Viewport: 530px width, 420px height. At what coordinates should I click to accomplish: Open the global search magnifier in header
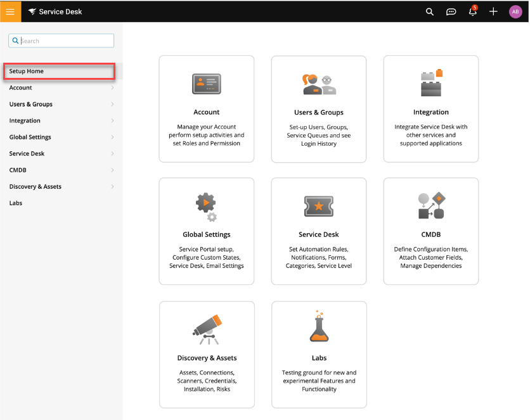(x=429, y=12)
